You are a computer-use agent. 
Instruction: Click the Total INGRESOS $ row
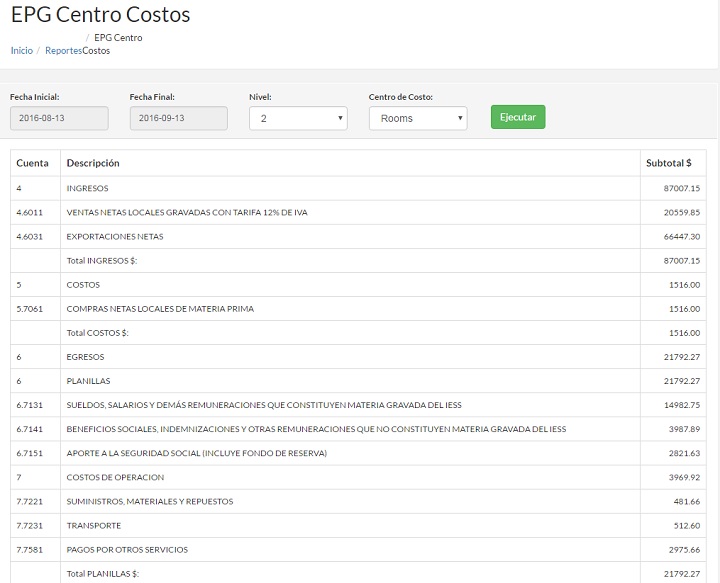[101, 261]
